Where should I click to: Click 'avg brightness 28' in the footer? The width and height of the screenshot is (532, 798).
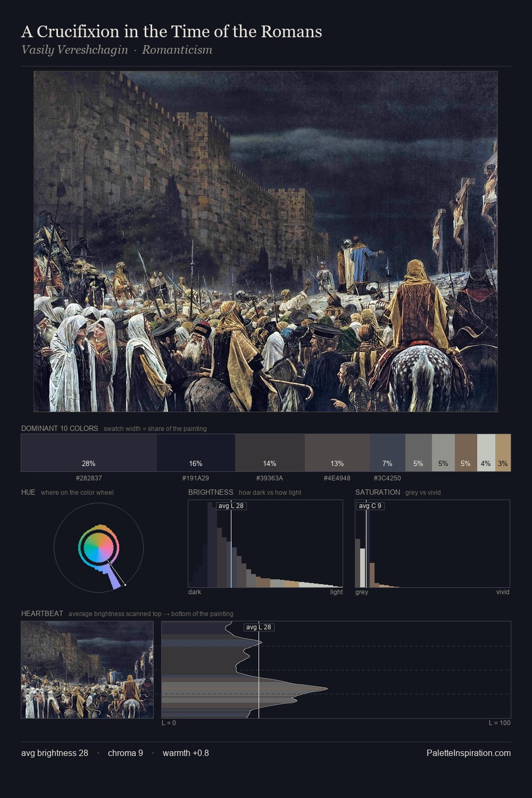click(x=55, y=753)
